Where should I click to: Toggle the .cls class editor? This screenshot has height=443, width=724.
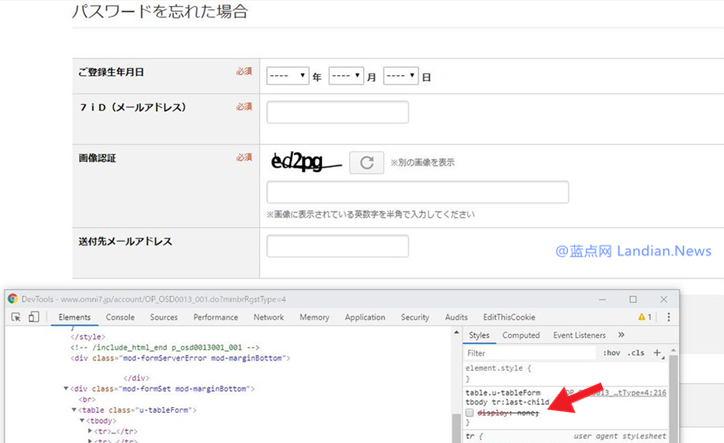pos(636,353)
